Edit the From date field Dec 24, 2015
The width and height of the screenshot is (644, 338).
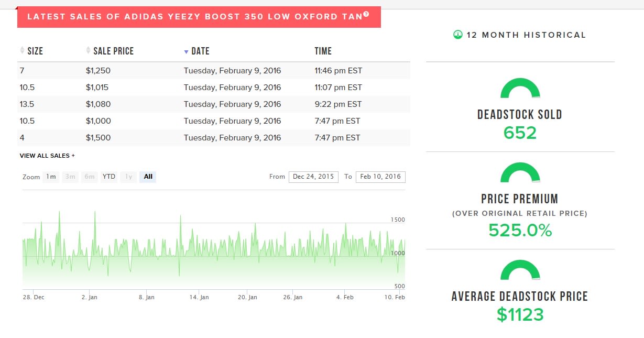click(313, 177)
